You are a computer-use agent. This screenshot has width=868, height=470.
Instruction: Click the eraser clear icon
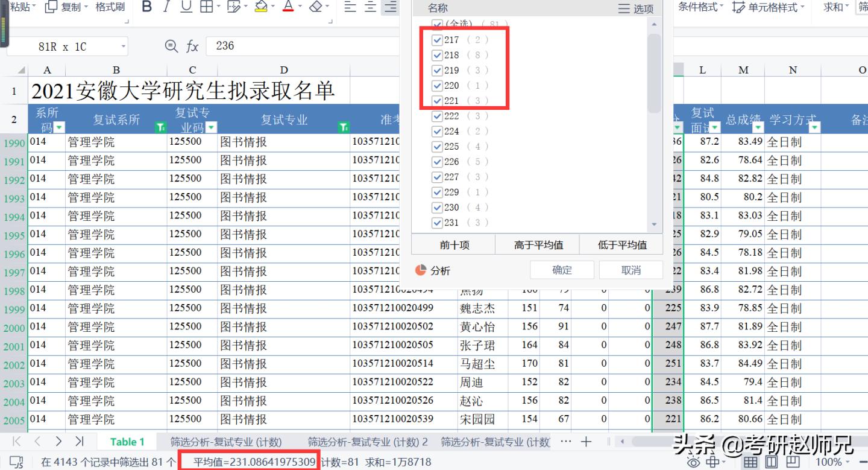[x=315, y=7]
